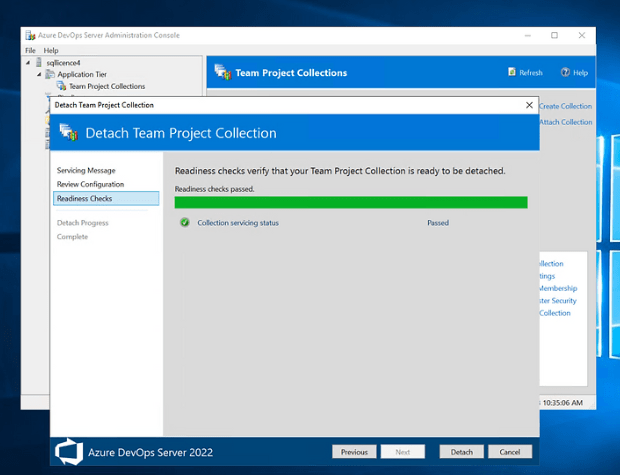The image size is (620, 475).
Task: Click the Help question mark icon
Action: [565, 72]
